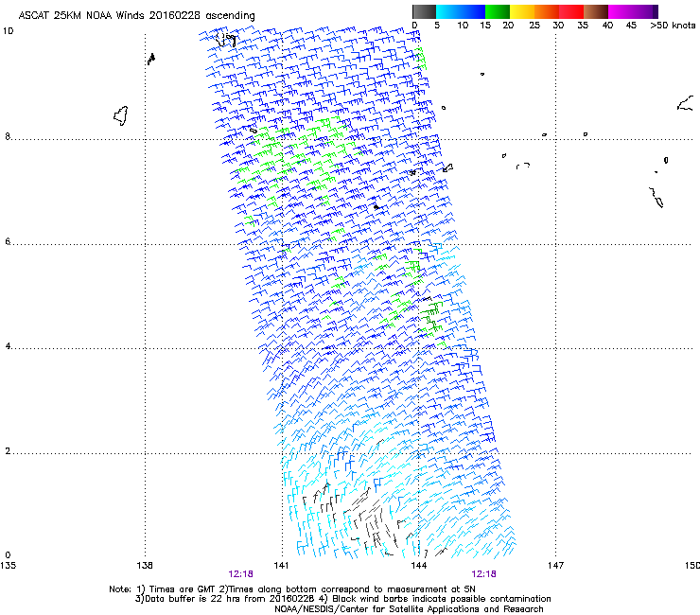Screen dimensions: 700x615
Task: Click the '40' legend speed label
Action: pos(607,26)
